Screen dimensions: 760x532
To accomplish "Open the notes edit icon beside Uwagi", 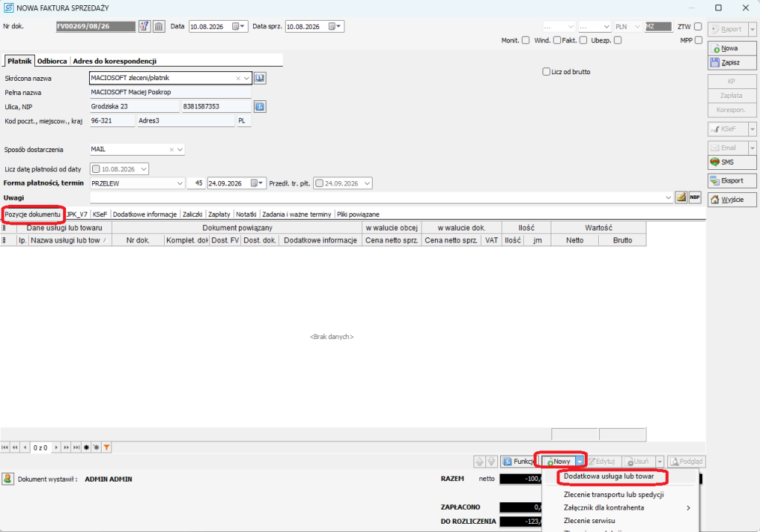I will click(681, 197).
